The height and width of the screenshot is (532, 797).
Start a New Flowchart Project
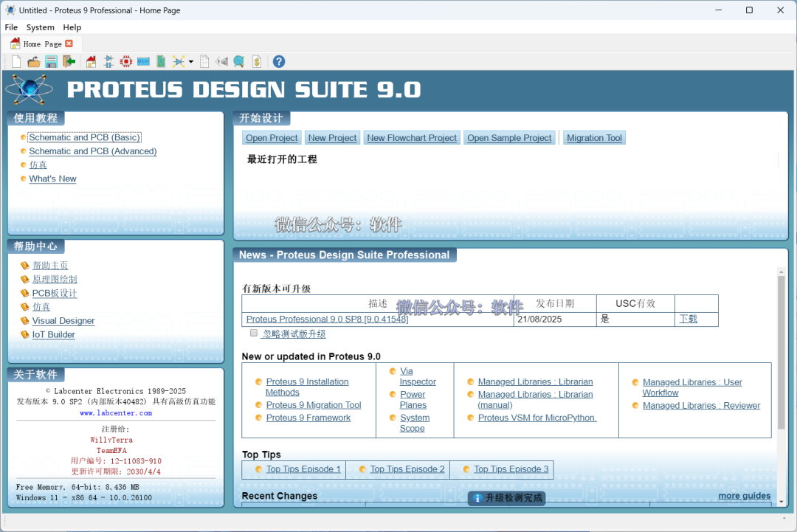(412, 138)
